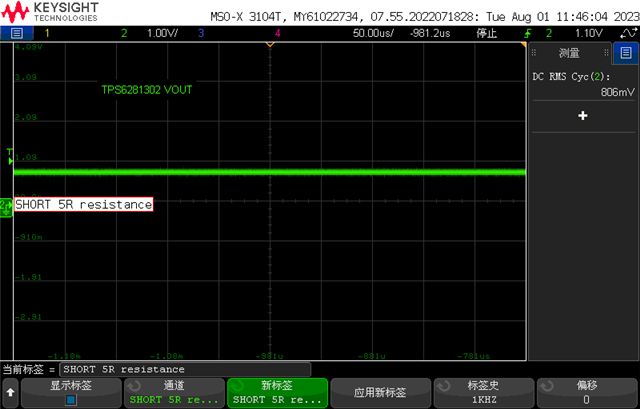
Task: Open the rising edge trigger icon
Action: [528, 33]
